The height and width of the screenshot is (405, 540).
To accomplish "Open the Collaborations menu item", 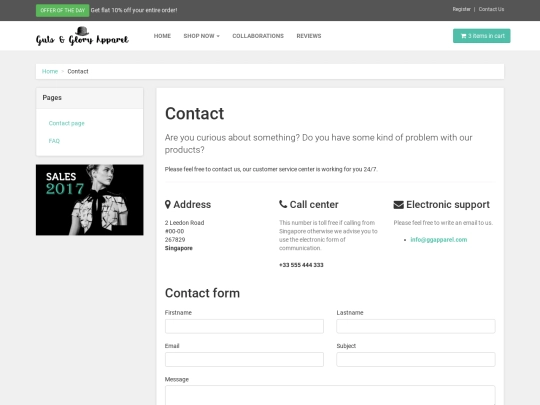I will coord(258,36).
